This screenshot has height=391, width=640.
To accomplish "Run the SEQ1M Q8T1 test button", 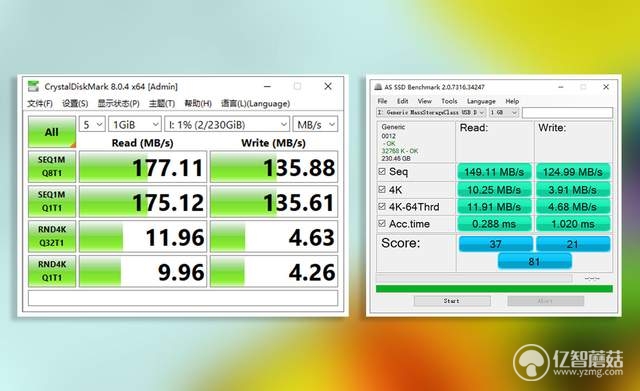I will [52, 167].
